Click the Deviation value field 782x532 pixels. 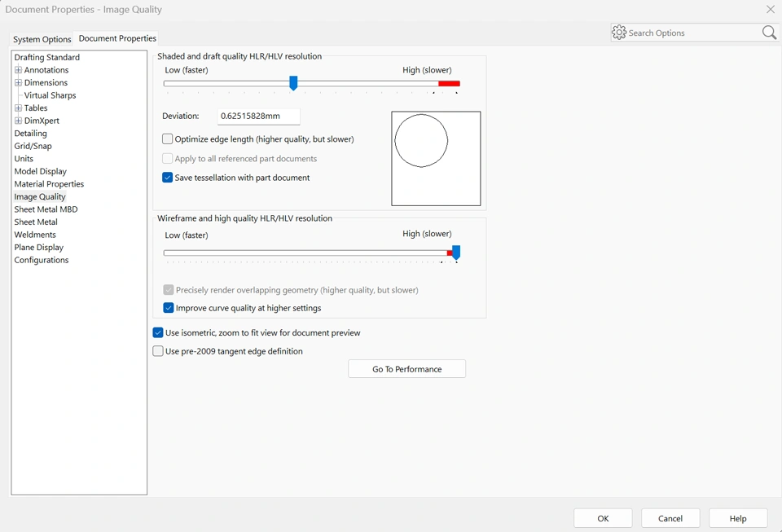(259, 117)
